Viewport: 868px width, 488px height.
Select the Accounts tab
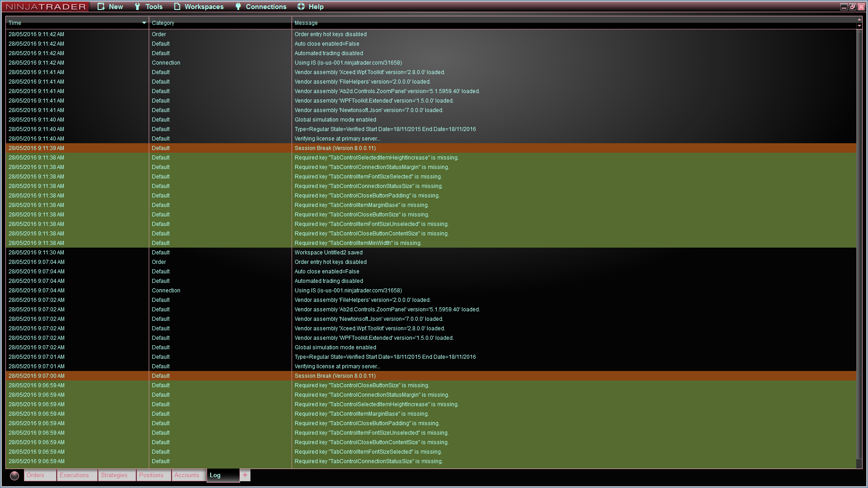187,475
